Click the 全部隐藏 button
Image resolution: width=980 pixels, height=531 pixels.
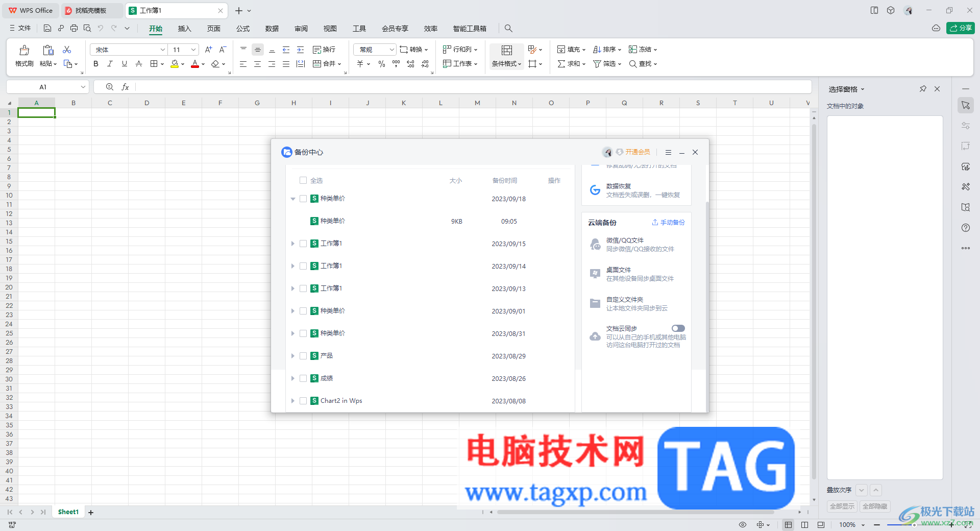point(875,506)
